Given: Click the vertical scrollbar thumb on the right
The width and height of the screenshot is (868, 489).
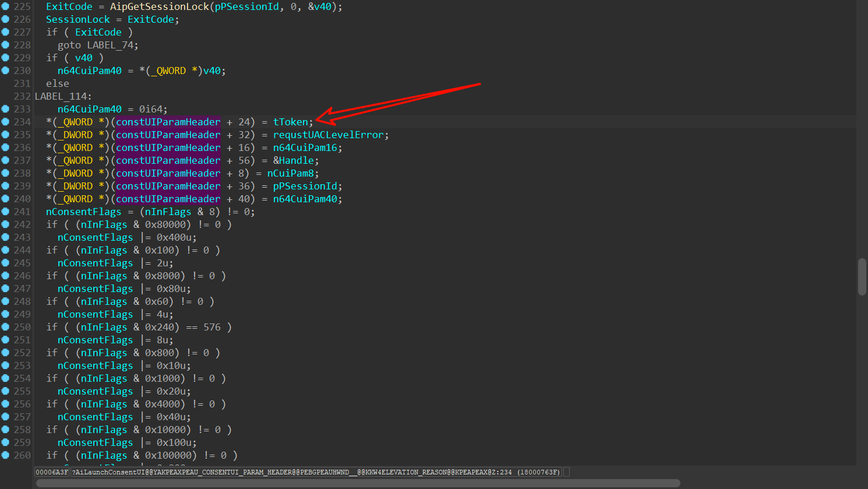Looking at the screenshot, I should pos(862,277).
